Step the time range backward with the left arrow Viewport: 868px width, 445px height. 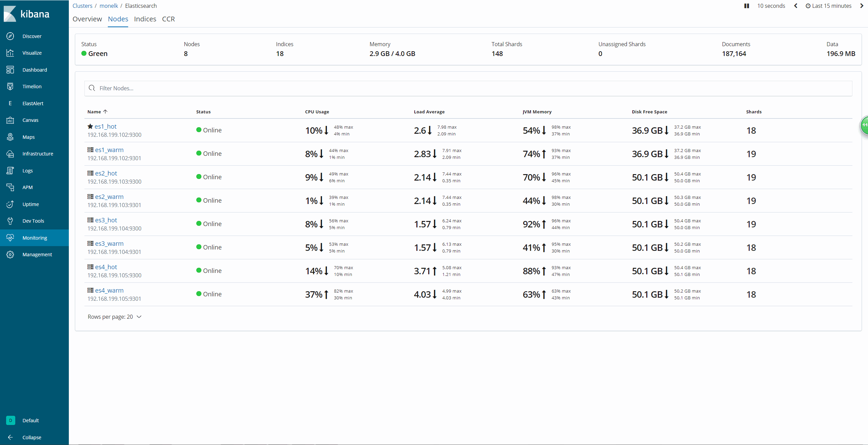(796, 6)
